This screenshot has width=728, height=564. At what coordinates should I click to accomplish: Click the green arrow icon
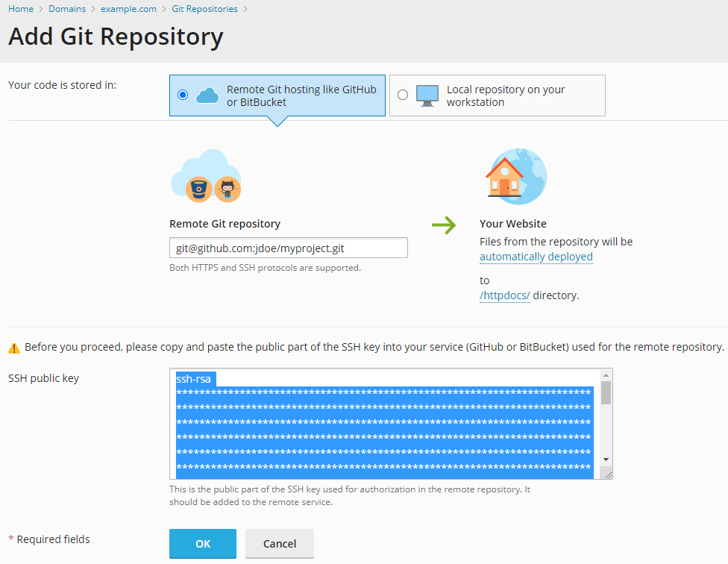coord(444,225)
